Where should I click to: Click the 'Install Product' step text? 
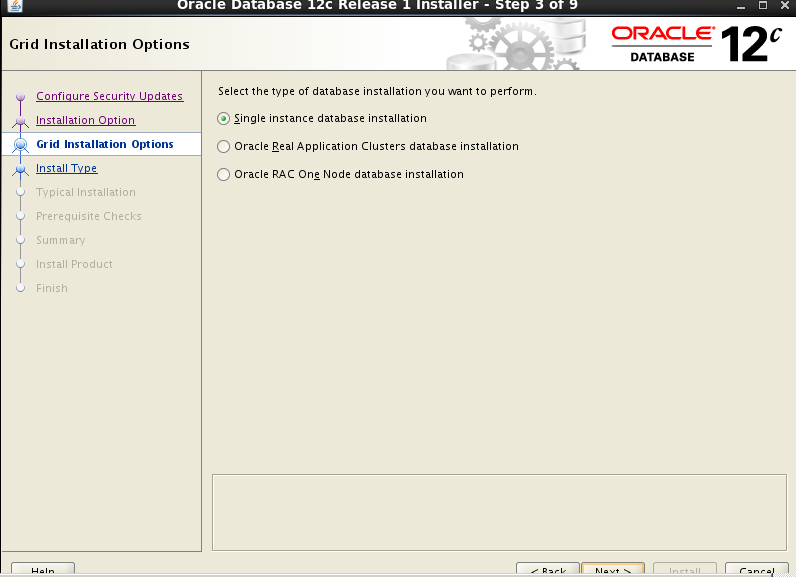tap(74, 264)
